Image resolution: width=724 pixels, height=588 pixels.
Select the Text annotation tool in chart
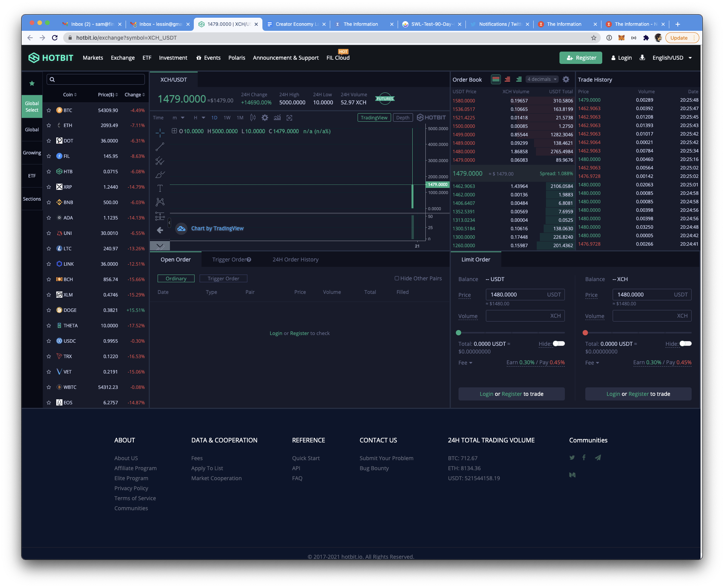point(160,188)
